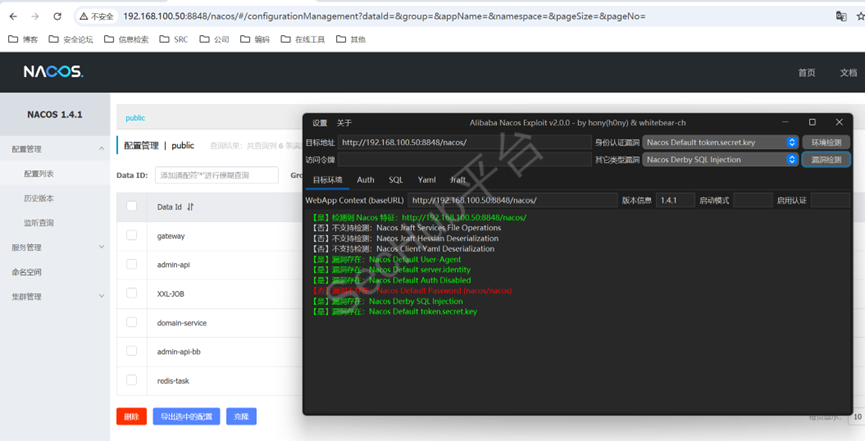Open the 博客 bookmark folder
This screenshot has height=441, width=865.
point(23,39)
